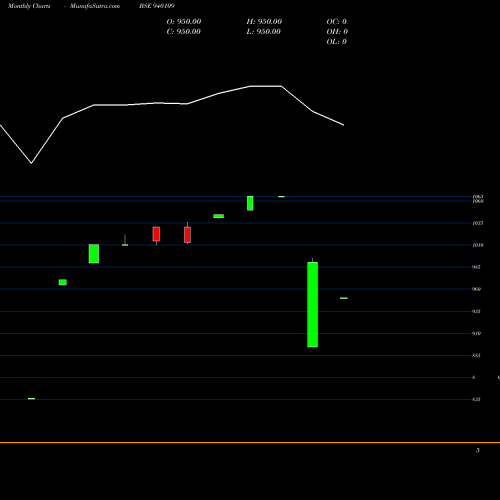
Task: Click the 910 price axis label
Action: pos(476,333)
